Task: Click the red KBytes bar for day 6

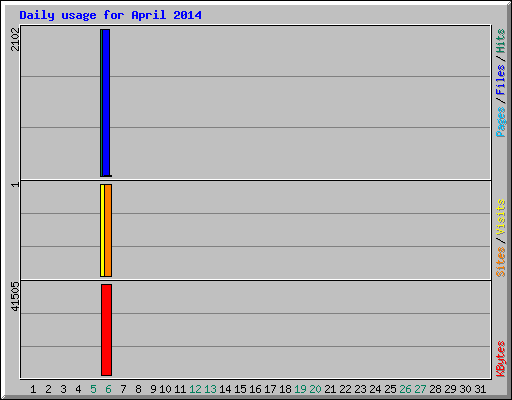Action: [107, 330]
